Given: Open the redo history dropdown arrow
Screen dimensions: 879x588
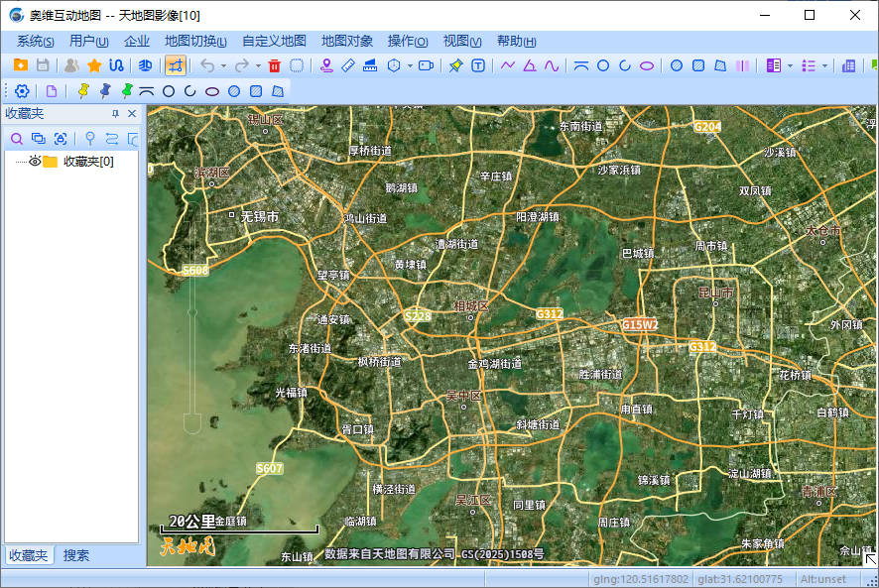Looking at the screenshot, I should pyautogui.click(x=257, y=66).
